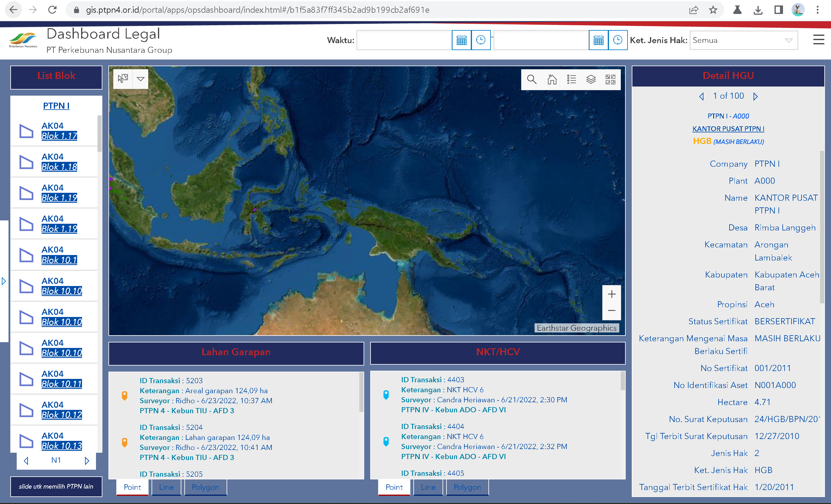Select AK04 Blok 10.1 polygon icon

click(26, 255)
